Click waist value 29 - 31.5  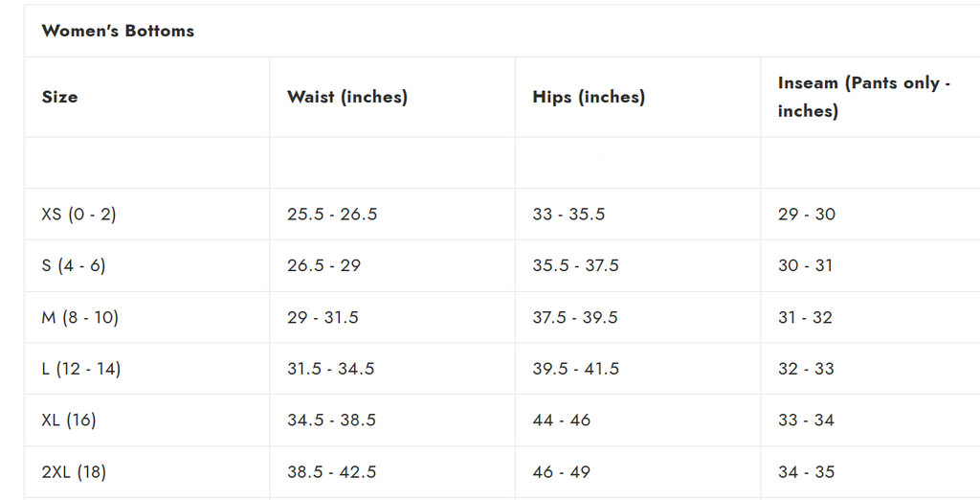click(323, 317)
